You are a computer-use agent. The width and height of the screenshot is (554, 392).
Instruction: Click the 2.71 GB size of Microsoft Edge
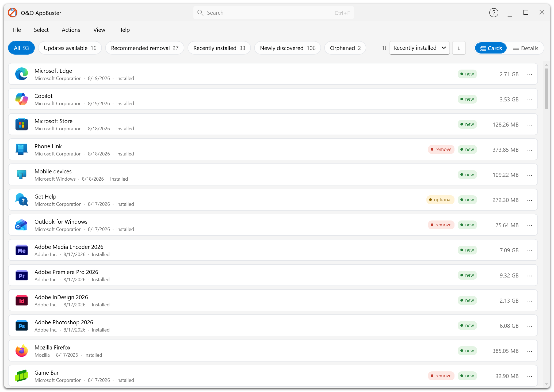coord(509,74)
